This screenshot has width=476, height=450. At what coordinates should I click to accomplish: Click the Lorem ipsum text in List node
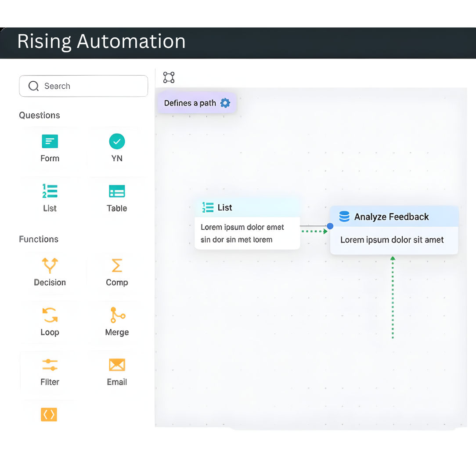pyautogui.click(x=242, y=233)
